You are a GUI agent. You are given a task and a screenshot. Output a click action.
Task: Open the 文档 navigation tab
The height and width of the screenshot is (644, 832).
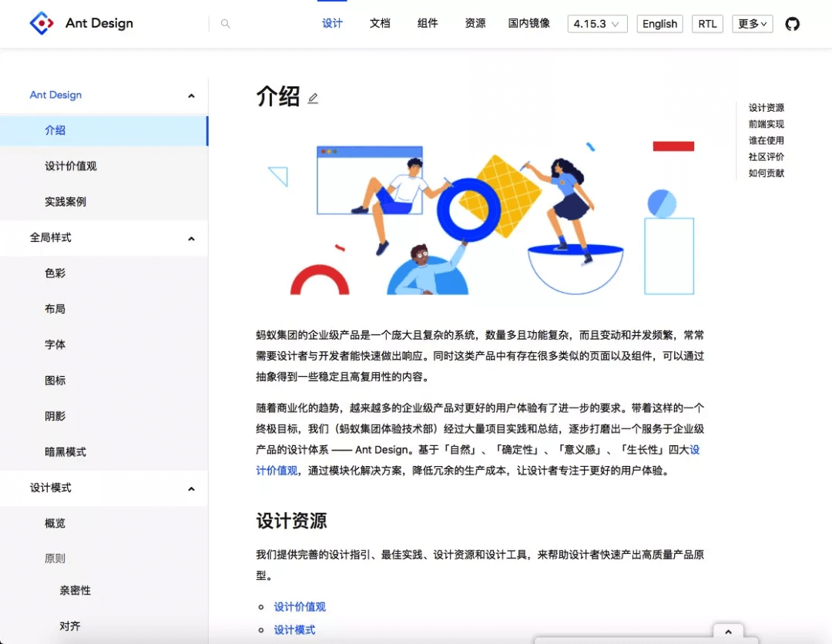(x=380, y=23)
